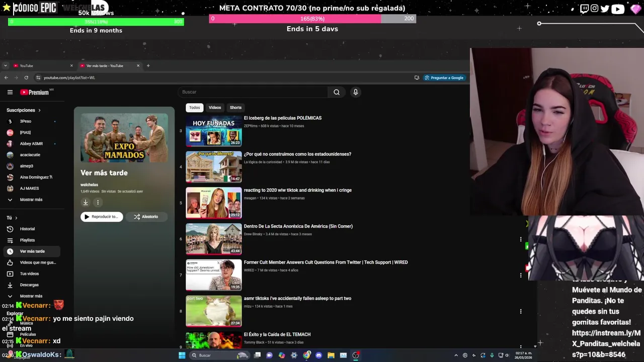The height and width of the screenshot is (362, 644).
Task: Shuffle playlist with Aleatorio button
Action: coord(145,217)
